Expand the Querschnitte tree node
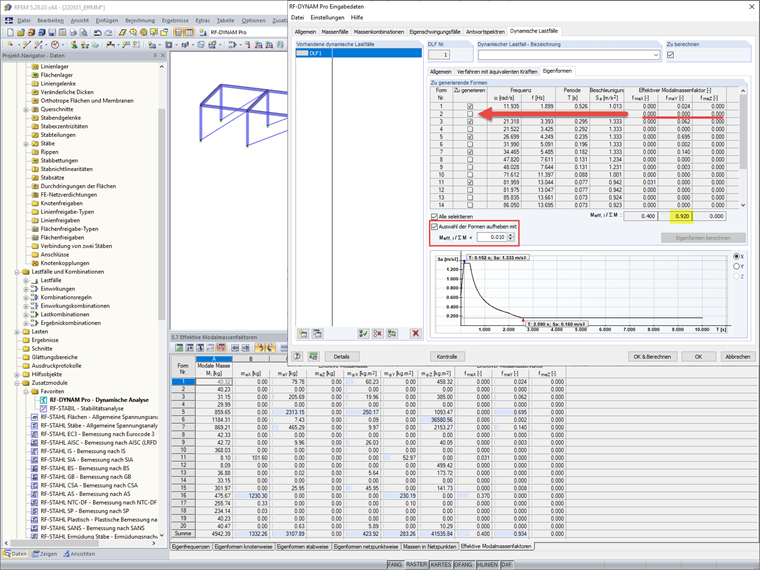 (26, 110)
